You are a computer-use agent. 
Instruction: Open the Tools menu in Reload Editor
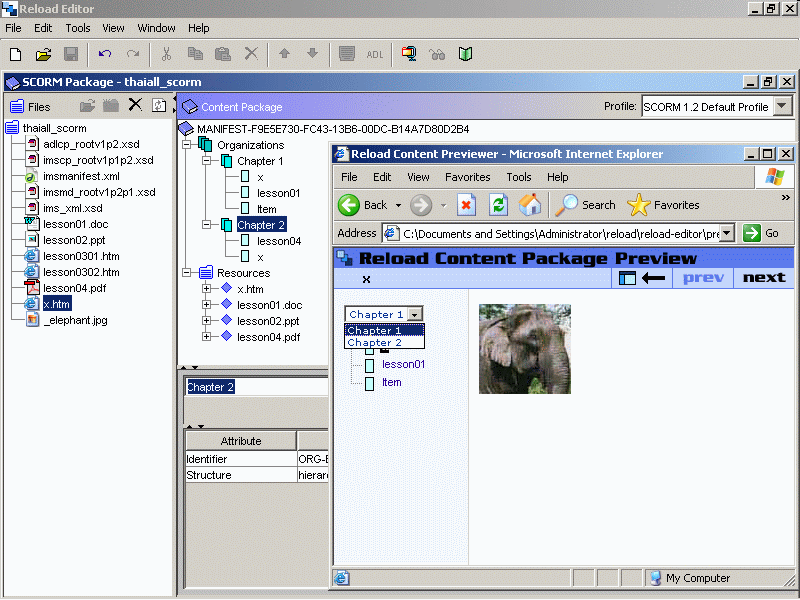(77, 28)
